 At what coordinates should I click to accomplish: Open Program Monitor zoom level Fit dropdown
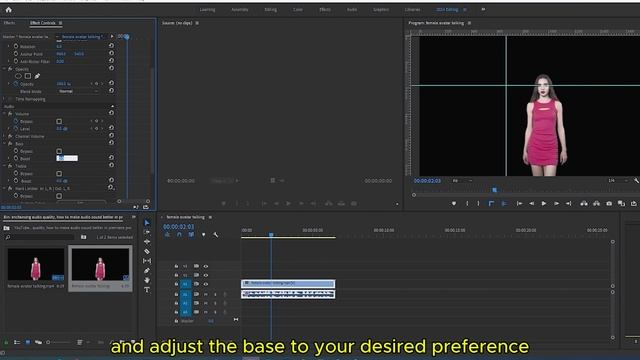462,180
